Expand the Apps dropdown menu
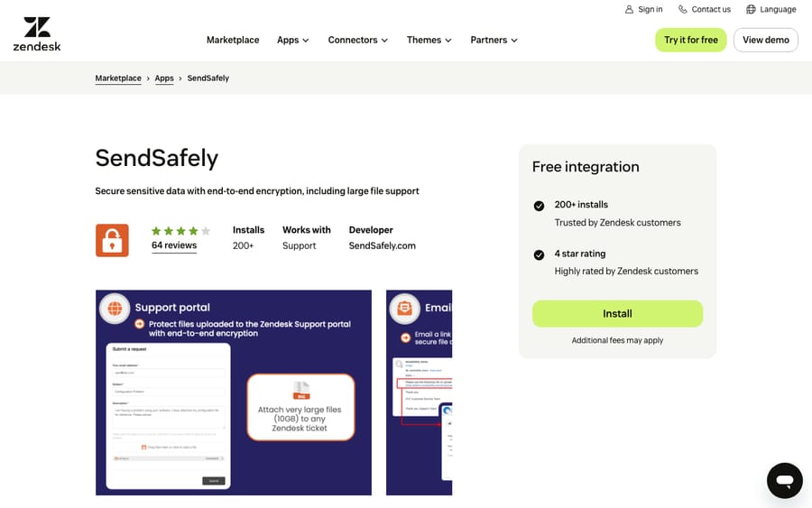This screenshot has height=508, width=812. click(x=293, y=40)
